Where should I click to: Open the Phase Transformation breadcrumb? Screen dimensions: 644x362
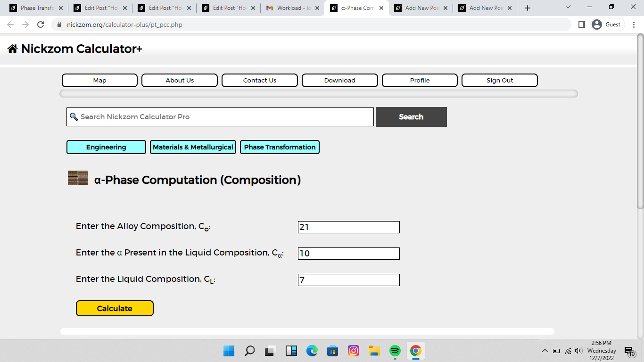(280, 147)
